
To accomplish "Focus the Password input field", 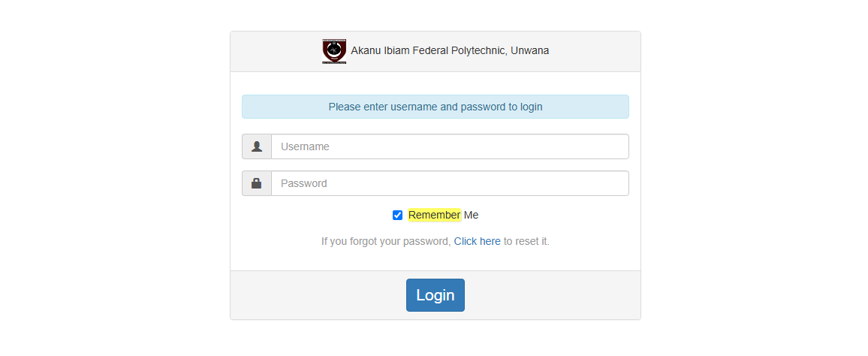I will coord(450,183).
